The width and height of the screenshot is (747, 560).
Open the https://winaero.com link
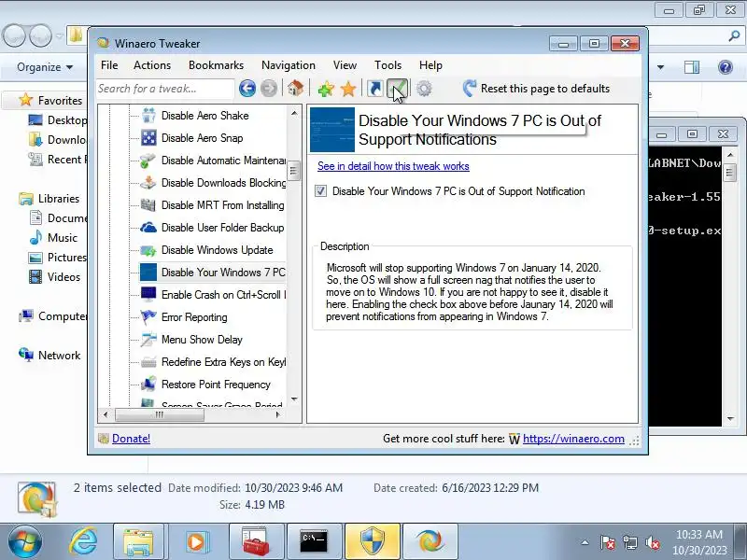[573, 439]
